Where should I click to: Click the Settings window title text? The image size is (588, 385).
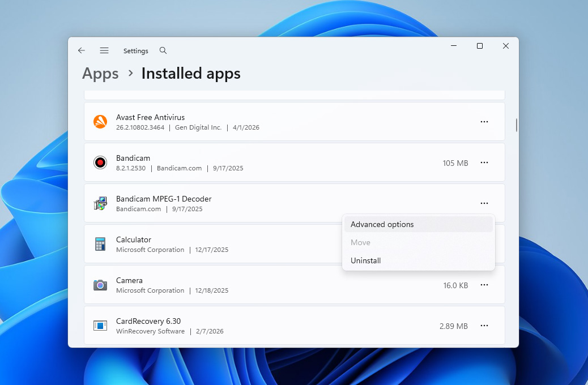(136, 50)
